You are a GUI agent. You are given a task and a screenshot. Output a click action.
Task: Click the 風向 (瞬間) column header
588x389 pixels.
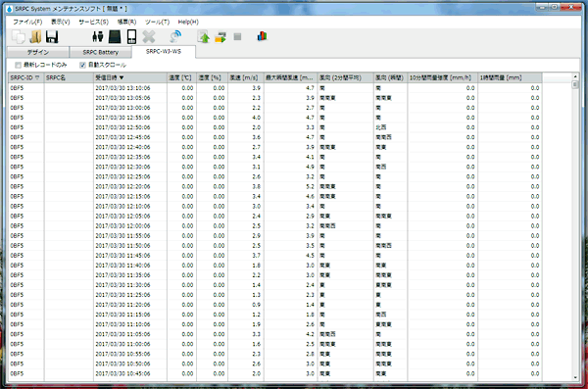[x=390, y=77]
